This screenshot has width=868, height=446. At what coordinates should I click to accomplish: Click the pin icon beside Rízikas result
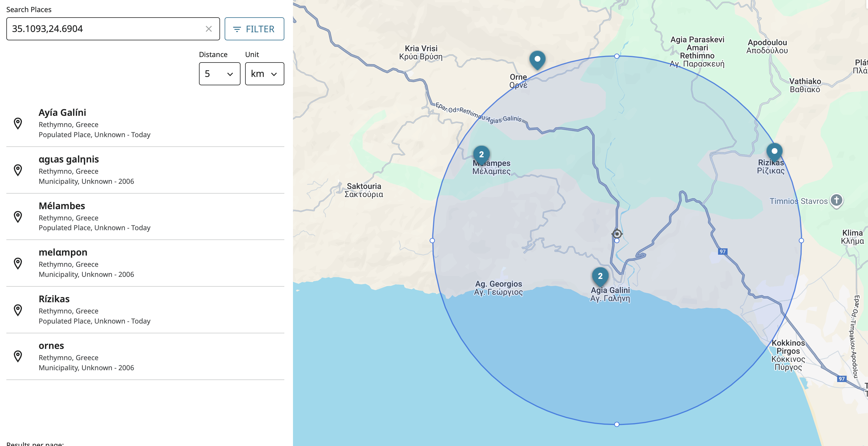tap(18, 310)
